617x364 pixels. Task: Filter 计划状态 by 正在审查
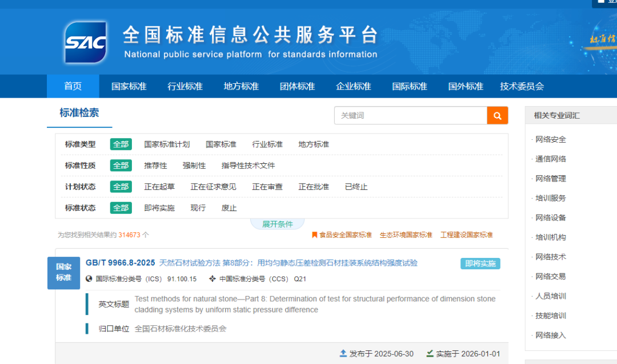(267, 187)
